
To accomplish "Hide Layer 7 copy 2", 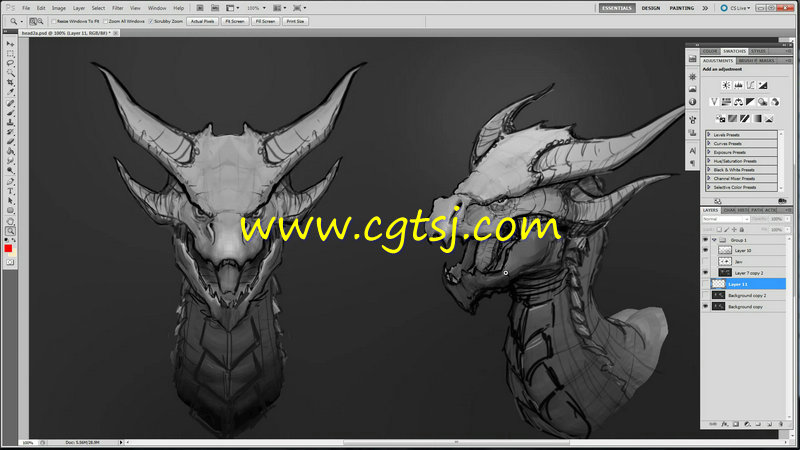I will (x=706, y=273).
